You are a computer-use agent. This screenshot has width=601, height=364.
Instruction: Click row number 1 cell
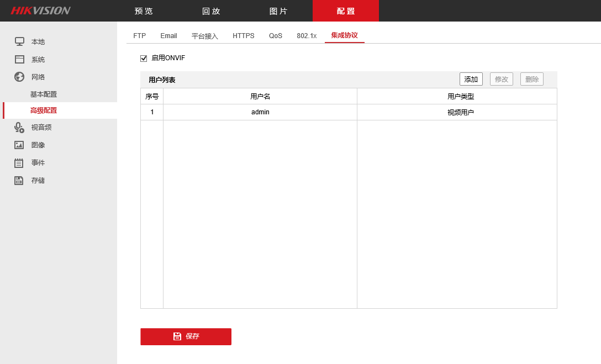point(152,112)
